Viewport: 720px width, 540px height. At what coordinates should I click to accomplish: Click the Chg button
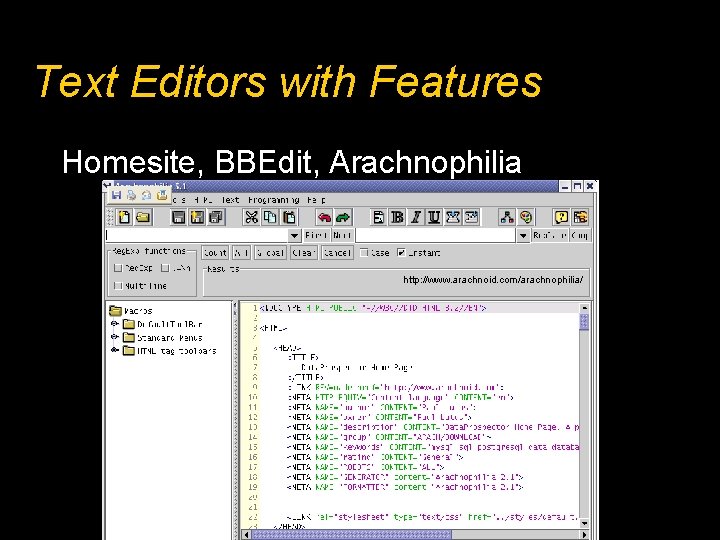(579, 235)
